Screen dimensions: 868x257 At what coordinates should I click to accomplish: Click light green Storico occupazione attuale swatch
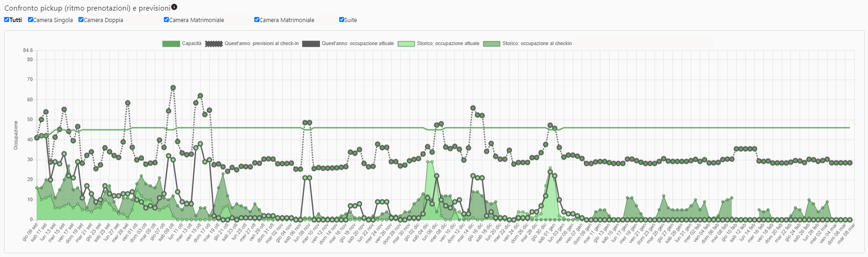(x=406, y=44)
